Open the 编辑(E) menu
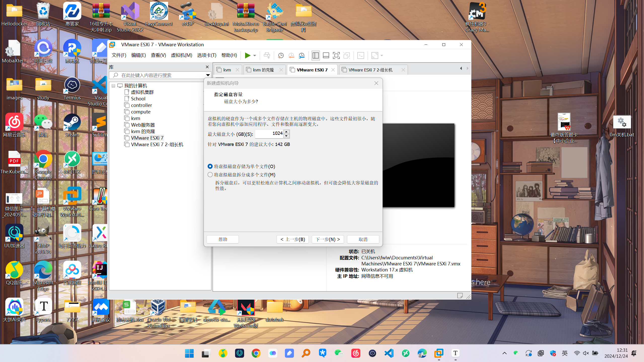 [x=138, y=55]
